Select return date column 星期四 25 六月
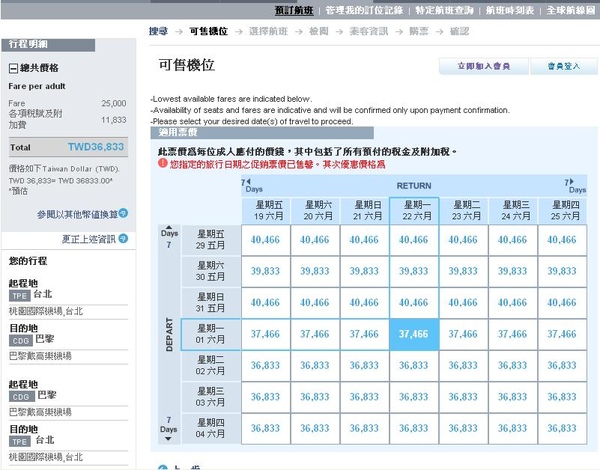Viewport: 600px width, 470px height. (562, 211)
